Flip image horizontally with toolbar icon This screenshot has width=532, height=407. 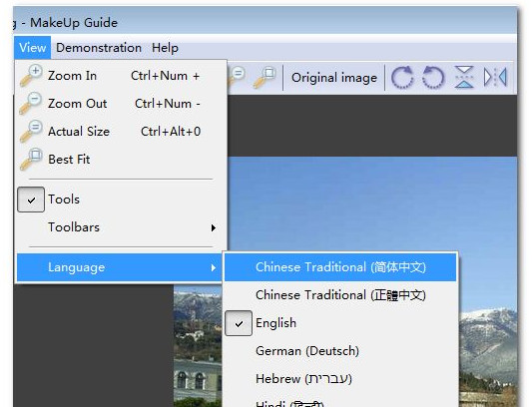(495, 78)
